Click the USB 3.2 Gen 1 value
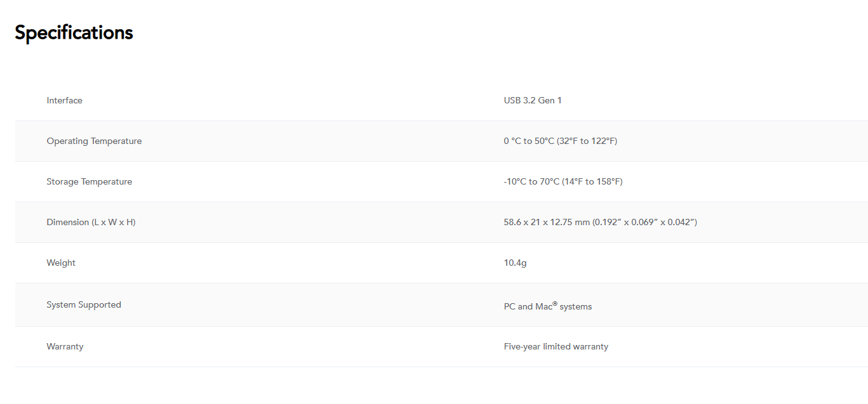The width and height of the screenshot is (868, 404). click(533, 100)
